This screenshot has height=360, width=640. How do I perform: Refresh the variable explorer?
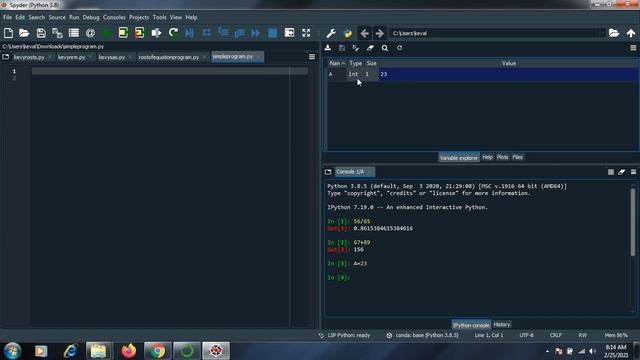(400, 48)
